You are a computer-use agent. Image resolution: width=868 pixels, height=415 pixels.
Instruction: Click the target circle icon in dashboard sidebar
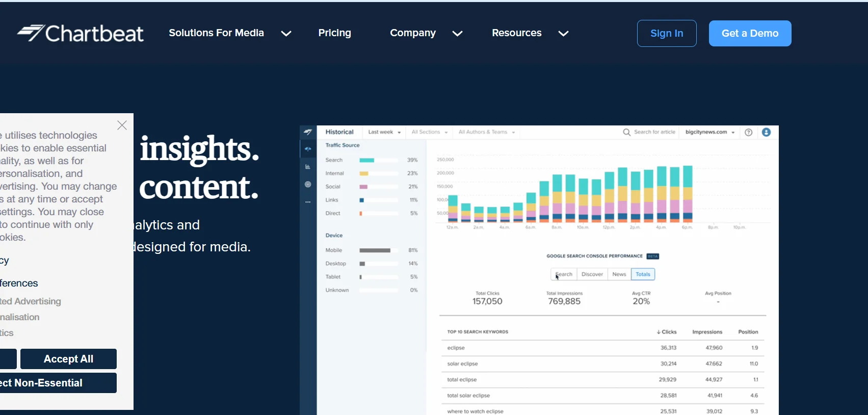pos(308,184)
